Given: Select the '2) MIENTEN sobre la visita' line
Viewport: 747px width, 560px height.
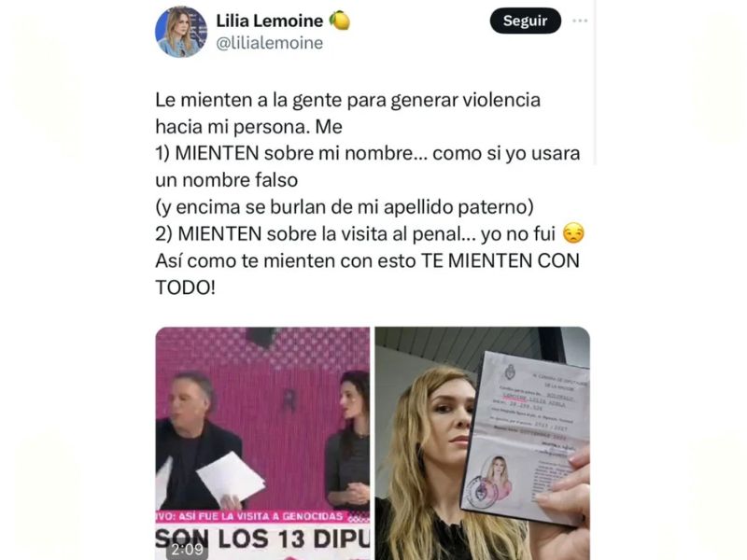Looking at the screenshot, I should (370, 234).
